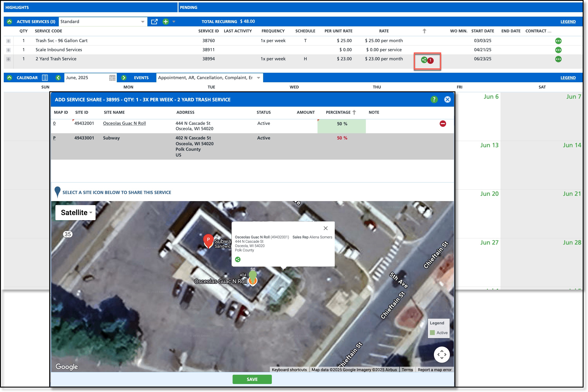Open the Standard view dropdown
Screen dimensions: 588x392
[x=143, y=22]
